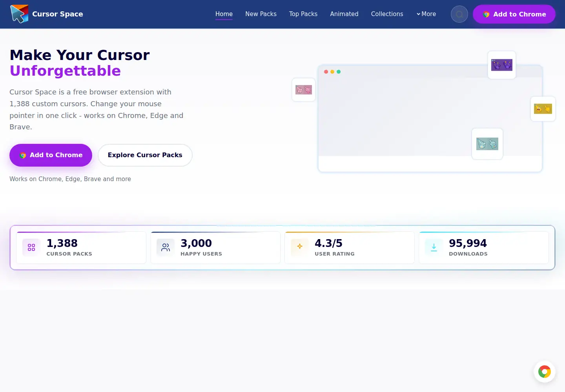Click the 4.3/5 user rating stat
This screenshot has width=565, height=392.
(x=350, y=248)
